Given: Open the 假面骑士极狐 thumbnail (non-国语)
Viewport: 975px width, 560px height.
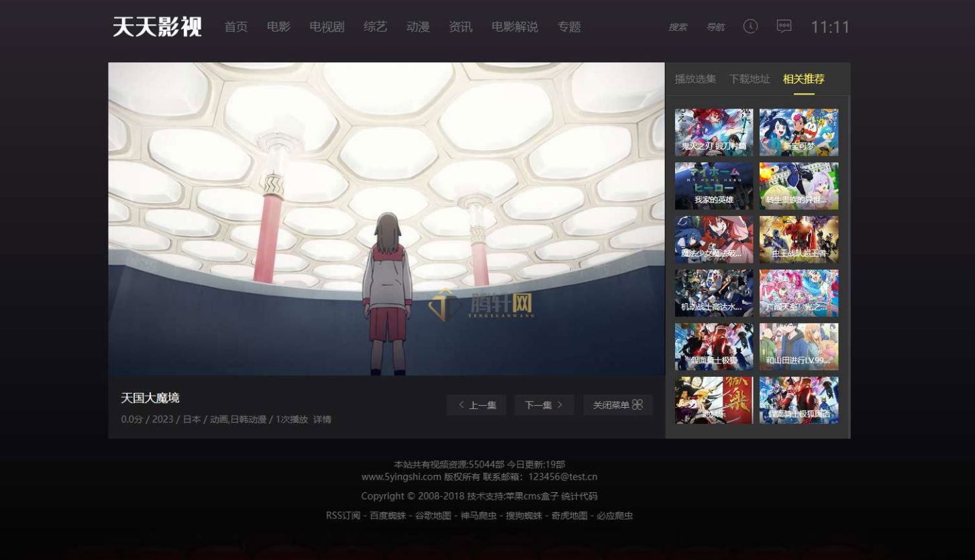Looking at the screenshot, I should coord(714,347).
